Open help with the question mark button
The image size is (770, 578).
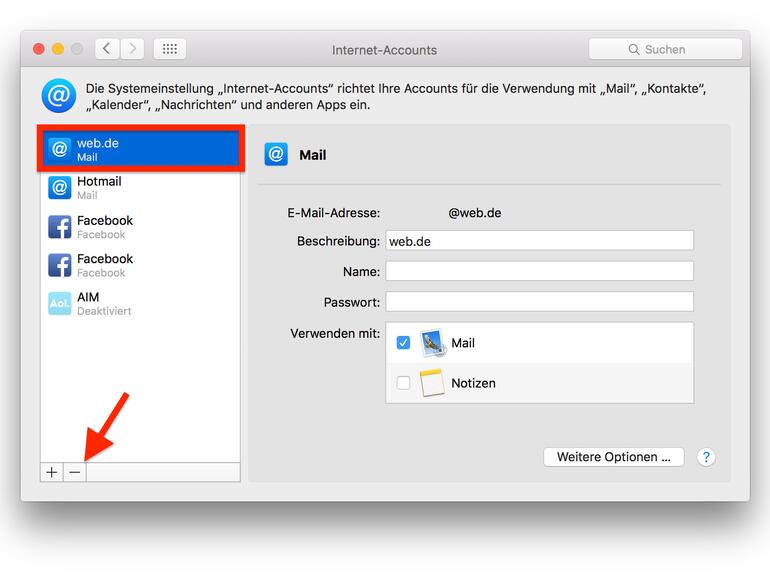(x=706, y=457)
